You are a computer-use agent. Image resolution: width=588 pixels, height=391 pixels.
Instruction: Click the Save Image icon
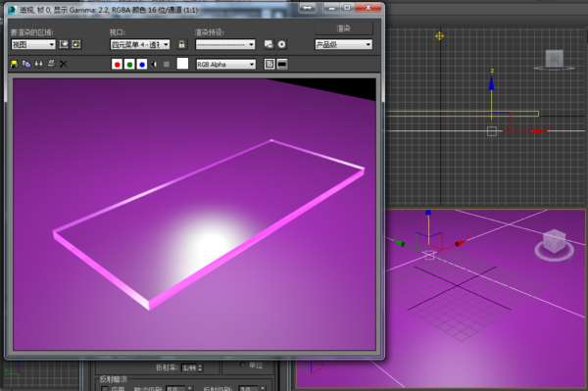click(14, 64)
